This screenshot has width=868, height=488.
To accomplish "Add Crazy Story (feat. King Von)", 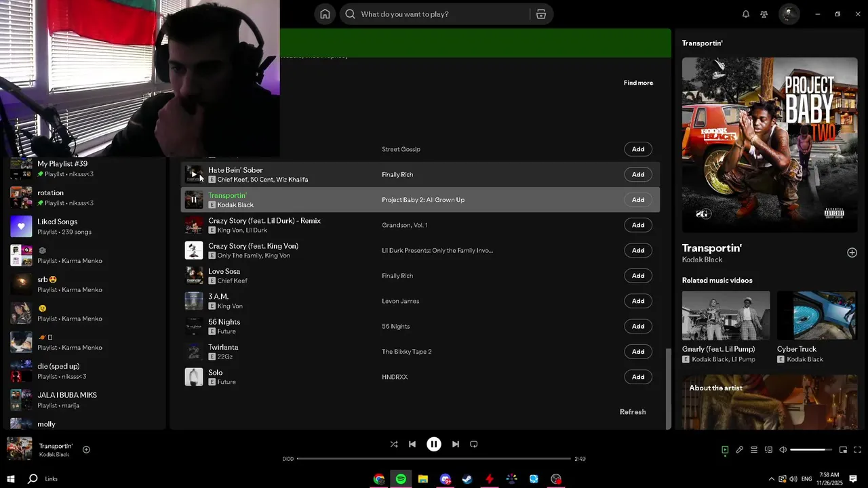I will [638, 250].
